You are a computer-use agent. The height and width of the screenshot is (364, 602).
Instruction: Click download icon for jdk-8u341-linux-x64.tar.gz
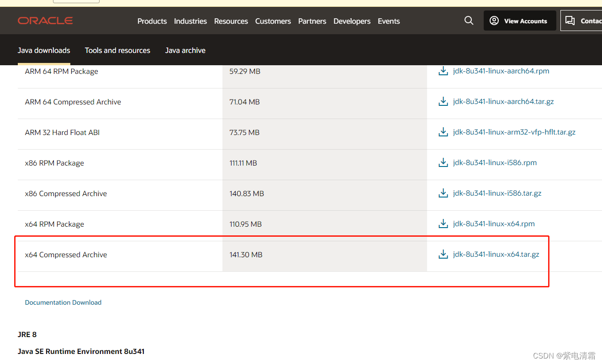(443, 255)
